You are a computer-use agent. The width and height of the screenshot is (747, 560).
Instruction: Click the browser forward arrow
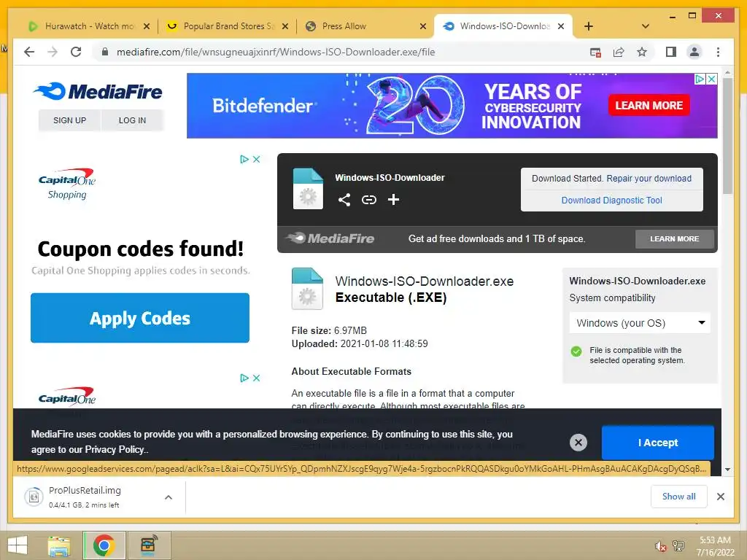53,52
